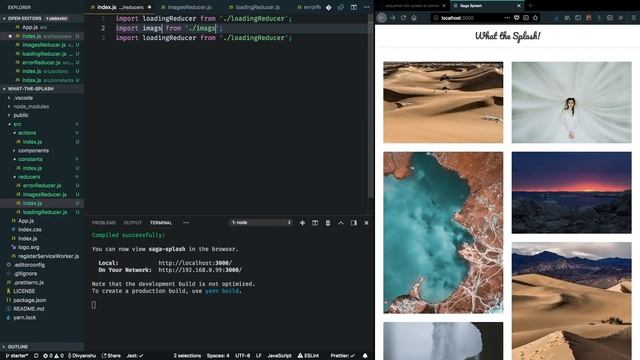640x360 pixels.
Task: Expand the node_modules folder
Action: (x=31, y=107)
